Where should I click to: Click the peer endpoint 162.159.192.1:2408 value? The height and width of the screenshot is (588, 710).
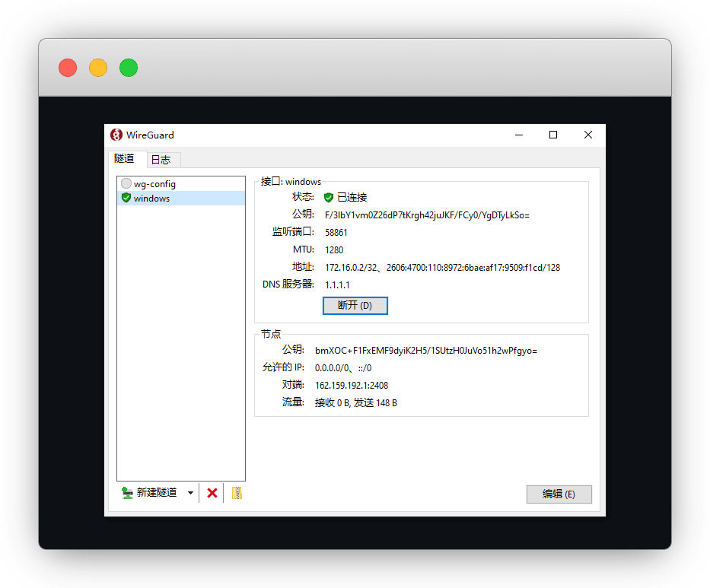(352, 385)
